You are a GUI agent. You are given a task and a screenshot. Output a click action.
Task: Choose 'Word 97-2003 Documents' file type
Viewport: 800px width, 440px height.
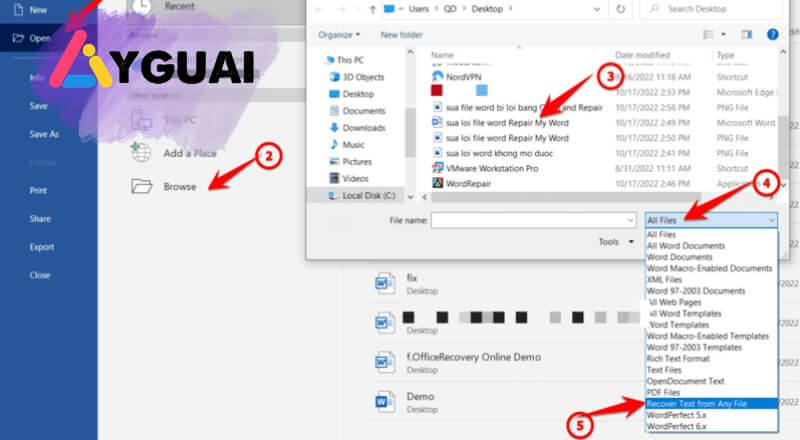tap(696, 291)
